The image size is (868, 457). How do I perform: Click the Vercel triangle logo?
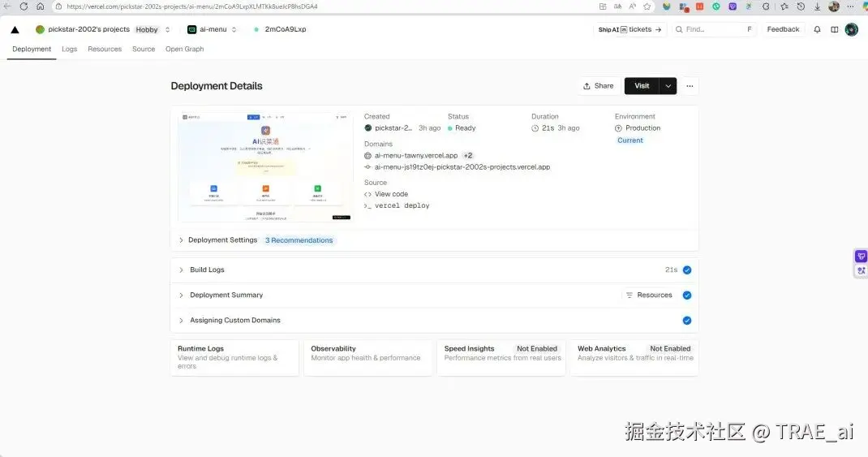click(15, 30)
